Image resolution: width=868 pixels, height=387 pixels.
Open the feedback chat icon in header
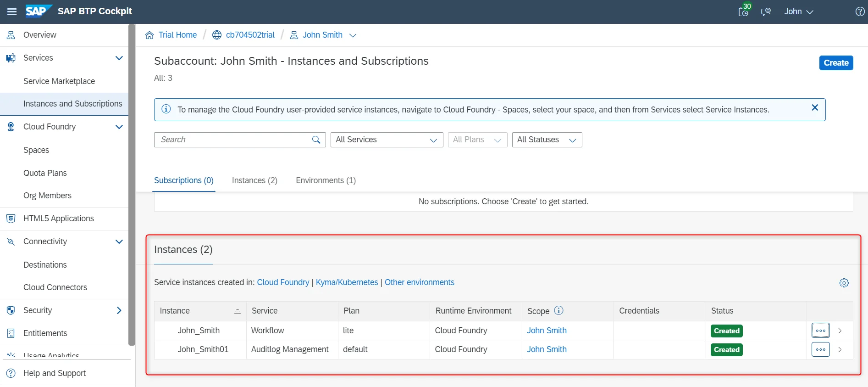point(766,11)
